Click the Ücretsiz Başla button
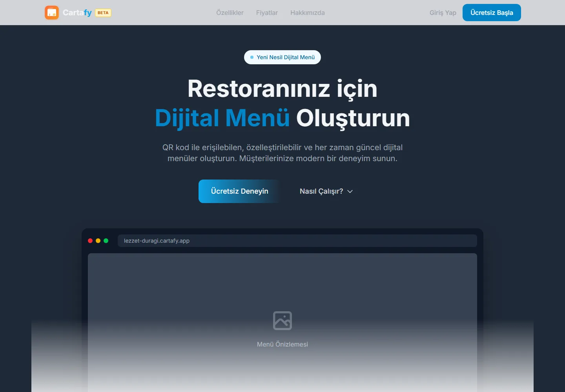 point(492,13)
